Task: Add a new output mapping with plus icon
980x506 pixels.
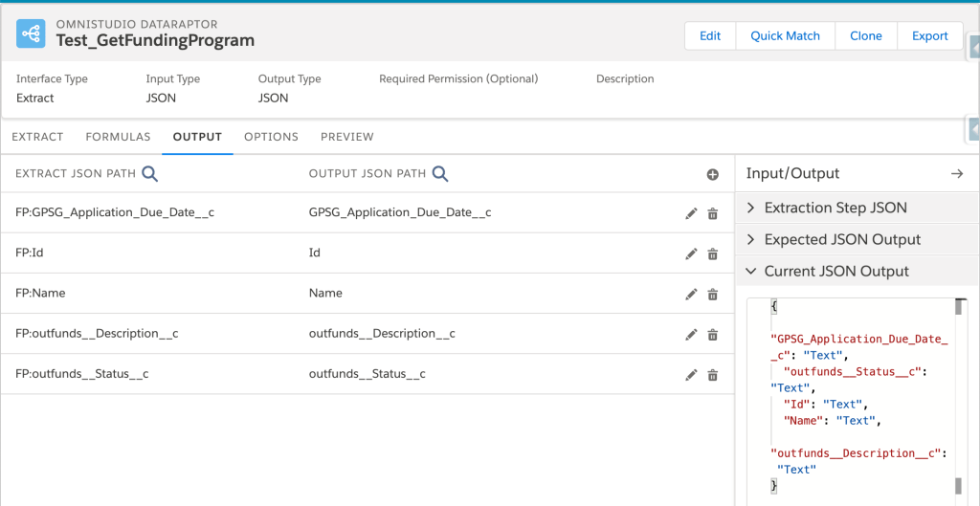Action: coord(712,174)
